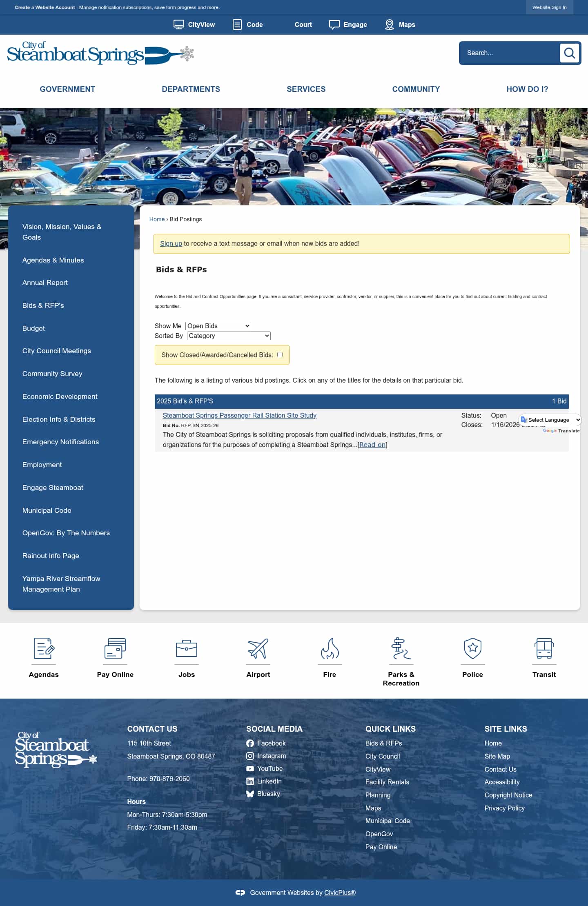Click the Code document icon
This screenshot has width=588, height=906.
[237, 25]
